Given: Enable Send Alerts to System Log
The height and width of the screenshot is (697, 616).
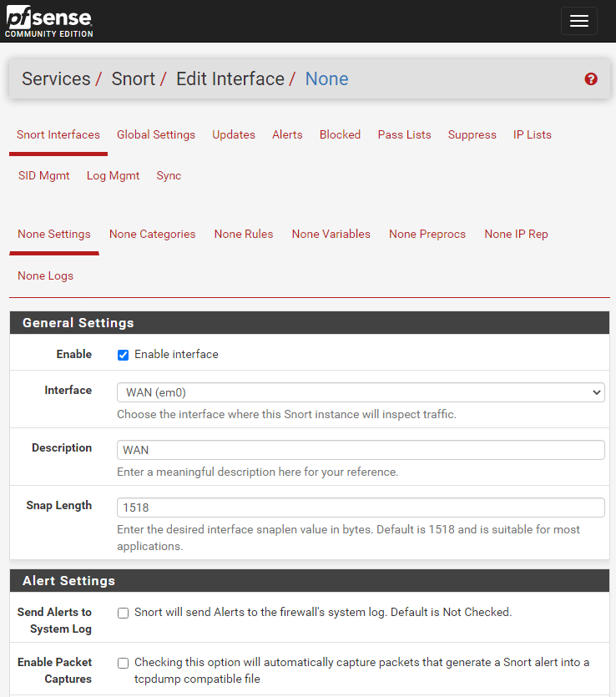Looking at the screenshot, I should (x=124, y=613).
